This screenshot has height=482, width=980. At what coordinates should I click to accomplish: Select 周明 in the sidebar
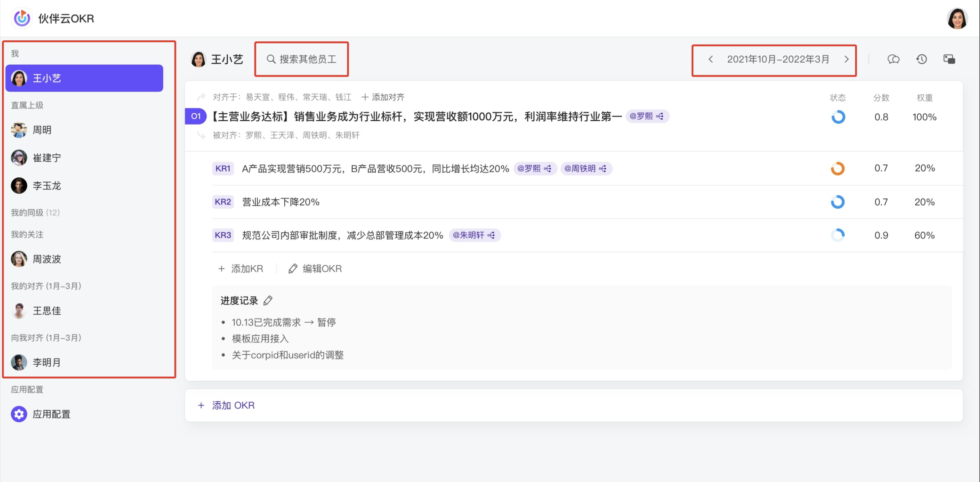click(x=42, y=130)
